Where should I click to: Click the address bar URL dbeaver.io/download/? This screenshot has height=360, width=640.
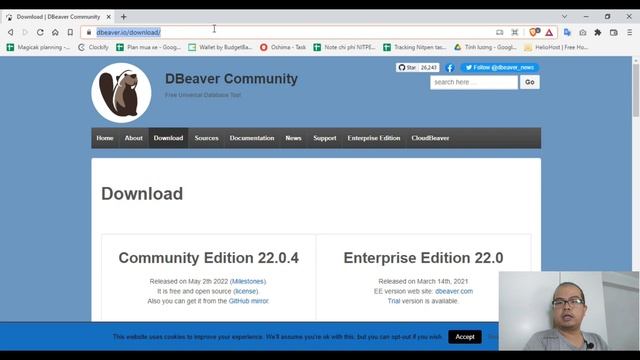click(129, 32)
